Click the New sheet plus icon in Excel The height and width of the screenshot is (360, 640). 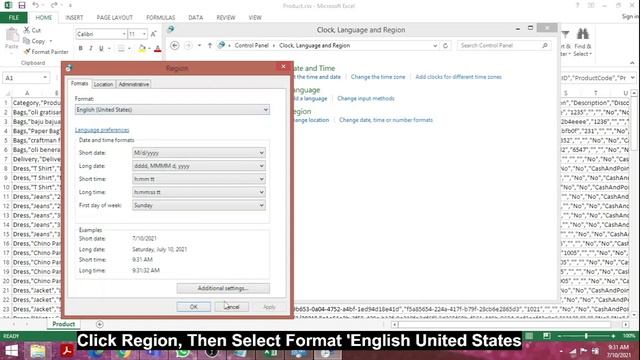(100, 324)
